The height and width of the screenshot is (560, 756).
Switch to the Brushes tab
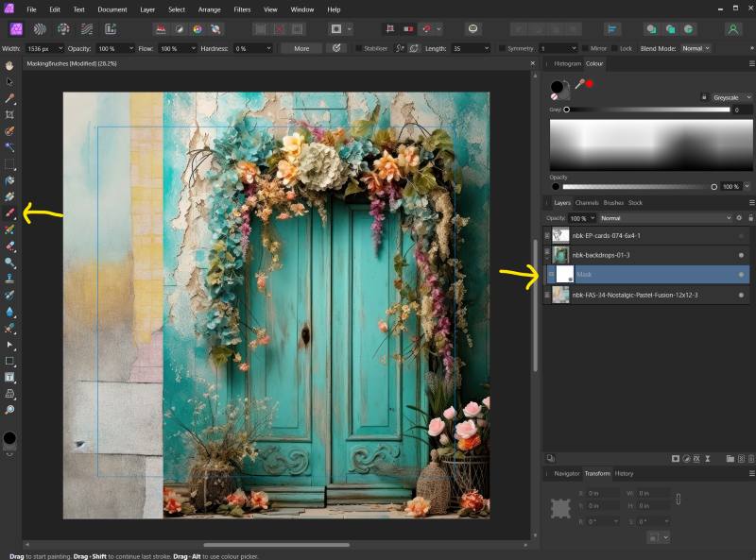(613, 203)
